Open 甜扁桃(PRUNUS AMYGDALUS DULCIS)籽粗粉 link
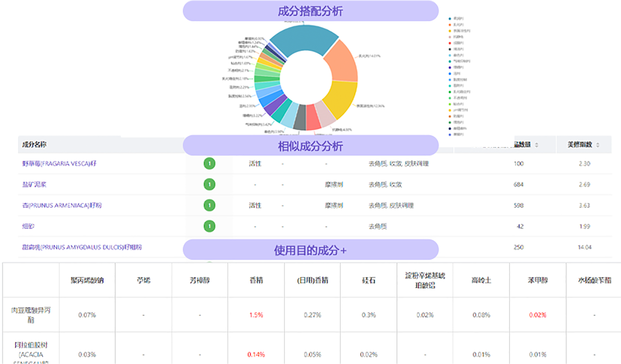Image resolution: width=621 pixels, height=364 pixels. 82,247
